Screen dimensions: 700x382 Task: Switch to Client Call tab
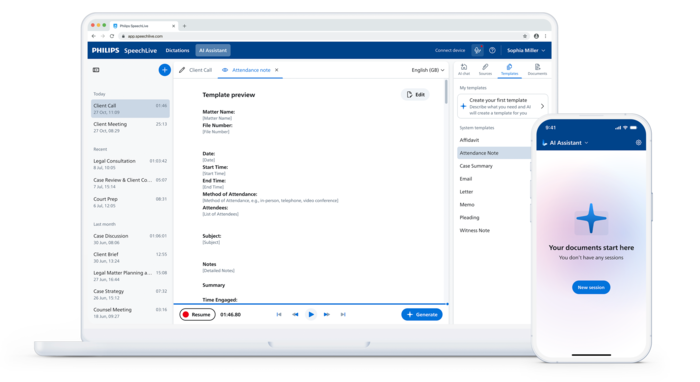pos(196,70)
